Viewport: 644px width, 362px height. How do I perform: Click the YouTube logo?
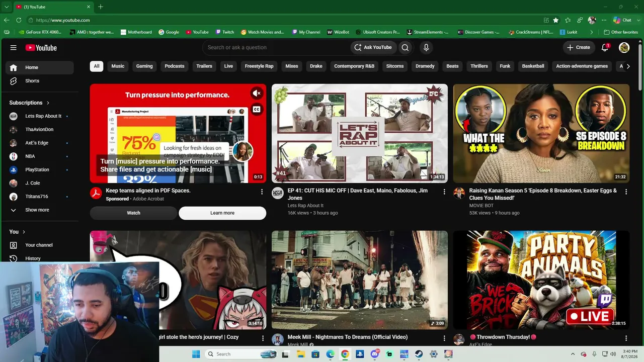pyautogui.click(x=41, y=48)
